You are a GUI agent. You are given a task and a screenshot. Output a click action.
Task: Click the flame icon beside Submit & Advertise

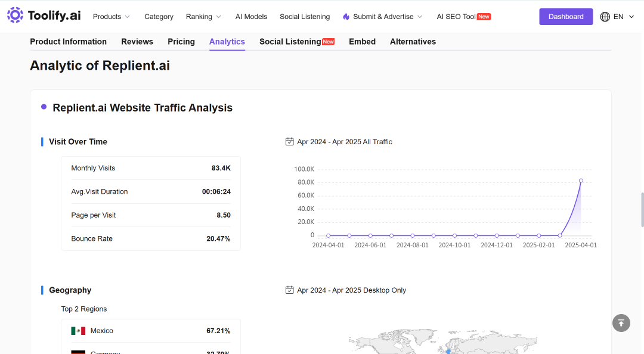[x=346, y=17]
